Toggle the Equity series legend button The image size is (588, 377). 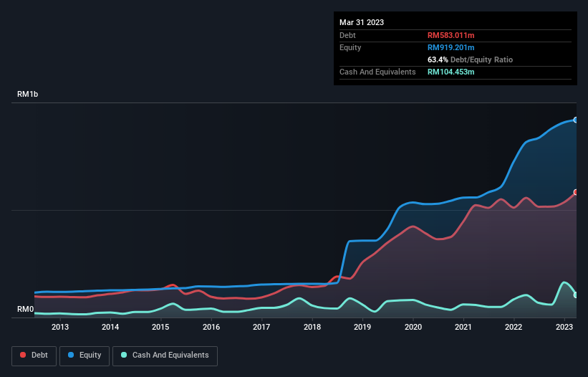(85, 355)
